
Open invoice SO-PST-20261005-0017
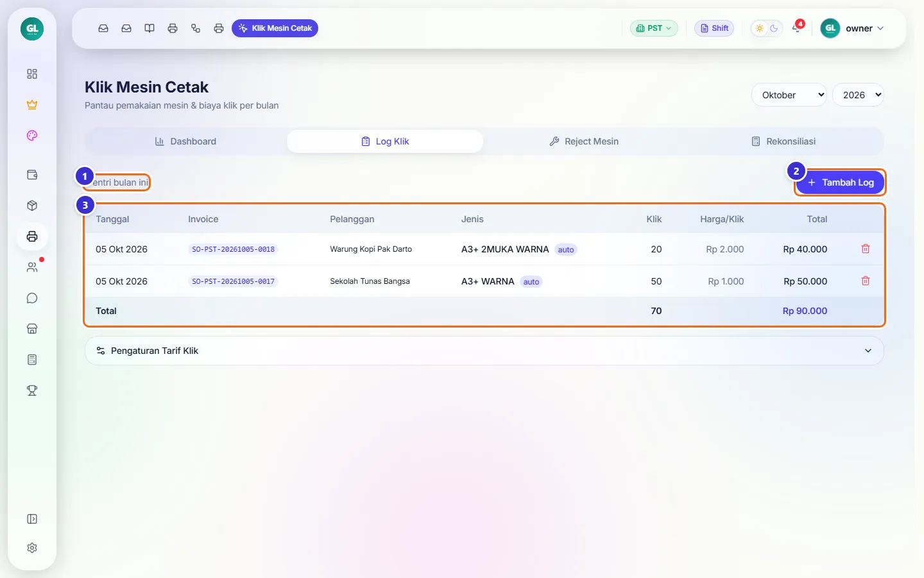tap(234, 281)
